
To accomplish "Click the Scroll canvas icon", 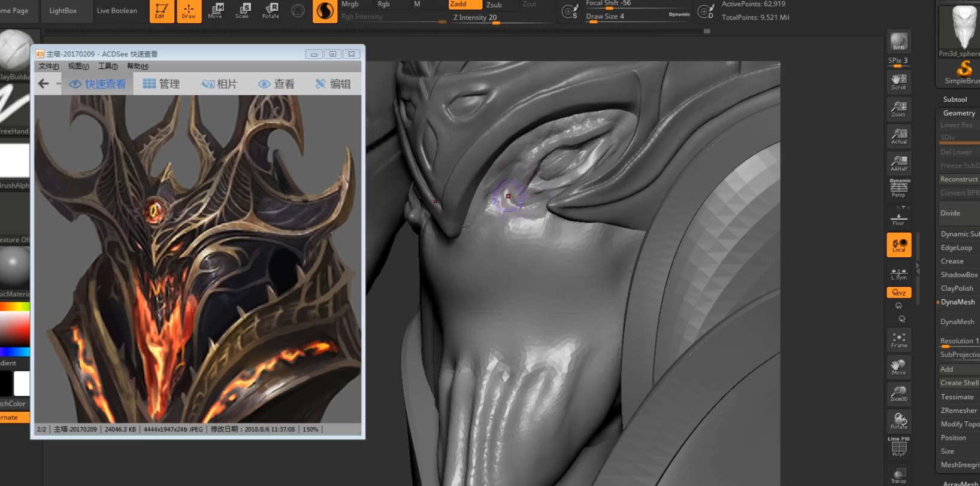I will 899,82.
